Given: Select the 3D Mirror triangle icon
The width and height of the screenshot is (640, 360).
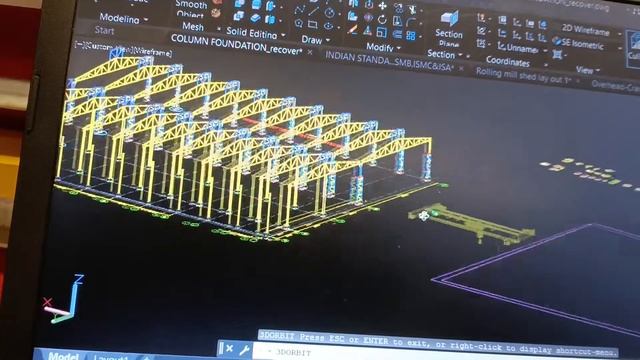Looking at the screenshot, I should point(367,31).
